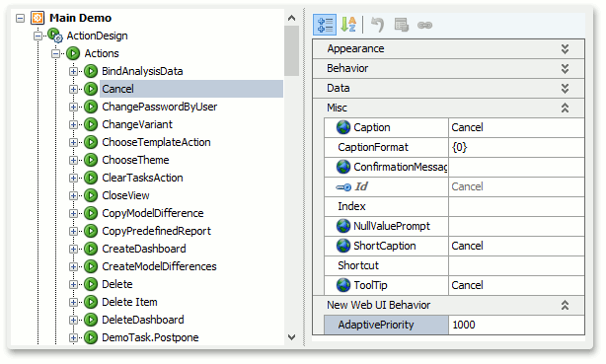Click the Main Demo root node icon
Image resolution: width=606 pixels, height=364 pixels.
[x=38, y=18]
